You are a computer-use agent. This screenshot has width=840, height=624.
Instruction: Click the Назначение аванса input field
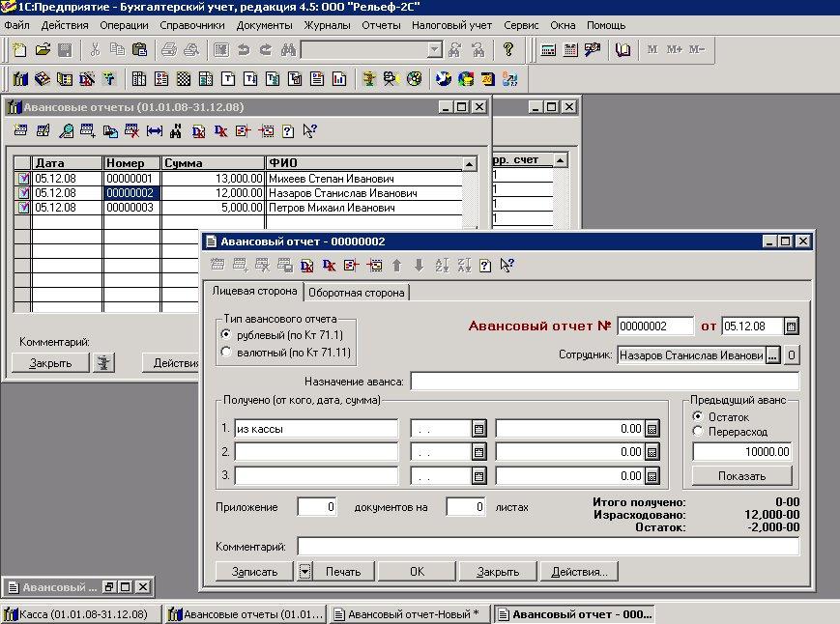coord(605,382)
